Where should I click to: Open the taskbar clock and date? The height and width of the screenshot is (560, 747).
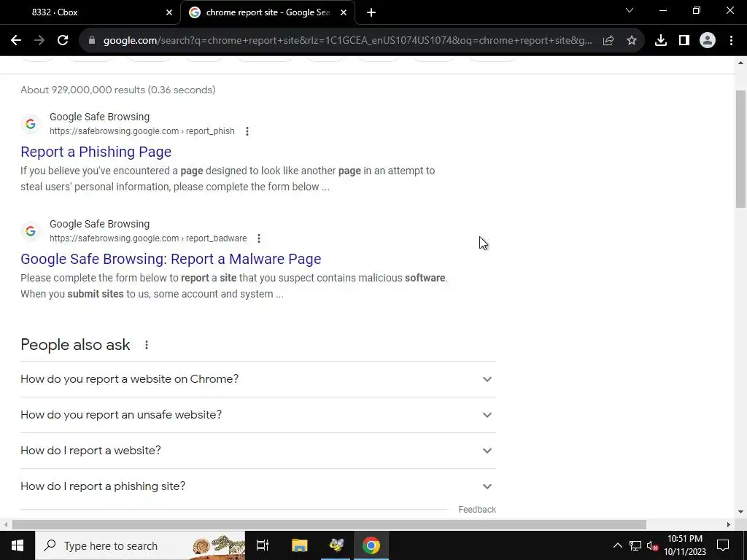[x=684, y=545]
